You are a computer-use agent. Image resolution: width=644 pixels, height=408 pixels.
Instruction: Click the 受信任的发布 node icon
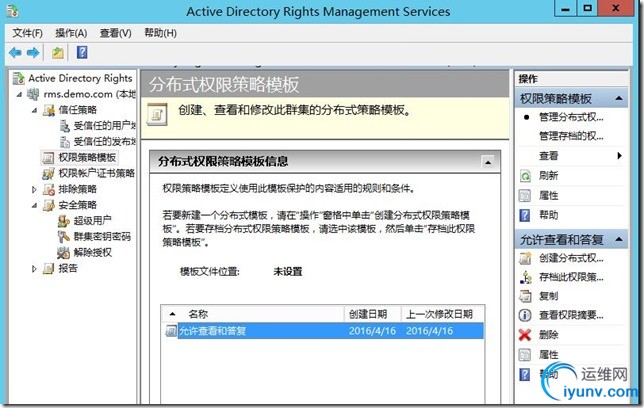pos(64,142)
